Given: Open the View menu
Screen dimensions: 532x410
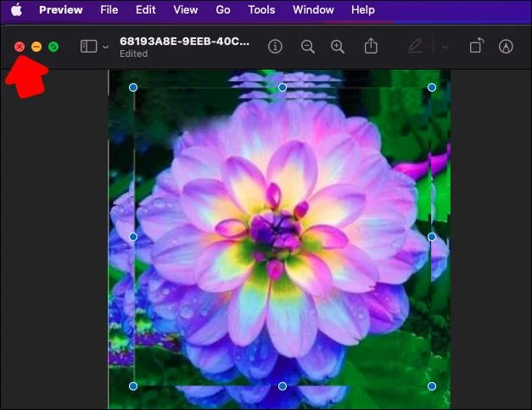Looking at the screenshot, I should point(186,10).
